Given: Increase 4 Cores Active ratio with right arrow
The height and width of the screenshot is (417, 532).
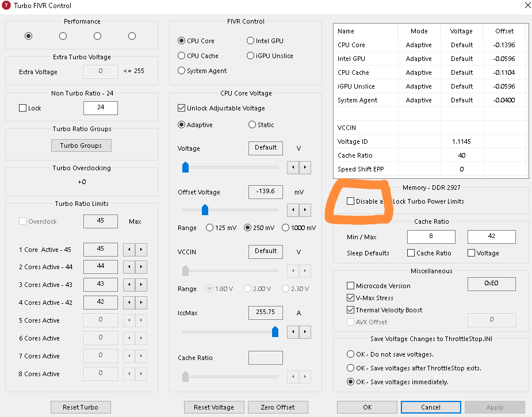Looking at the screenshot, I should coord(141,303).
